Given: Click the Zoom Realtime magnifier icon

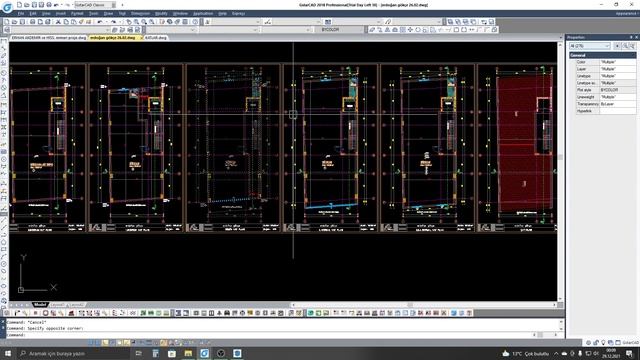Looking at the screenshot, I should pos(136,22).
